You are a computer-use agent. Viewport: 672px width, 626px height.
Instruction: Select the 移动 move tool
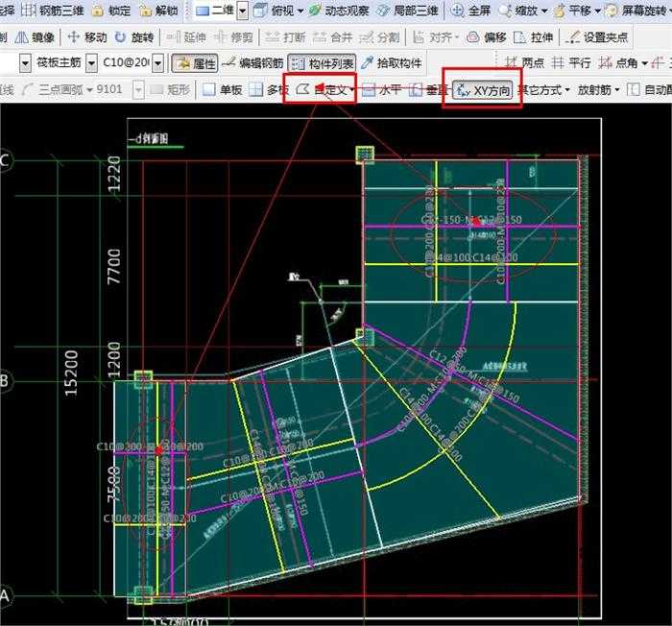click(x=87, y=37)
